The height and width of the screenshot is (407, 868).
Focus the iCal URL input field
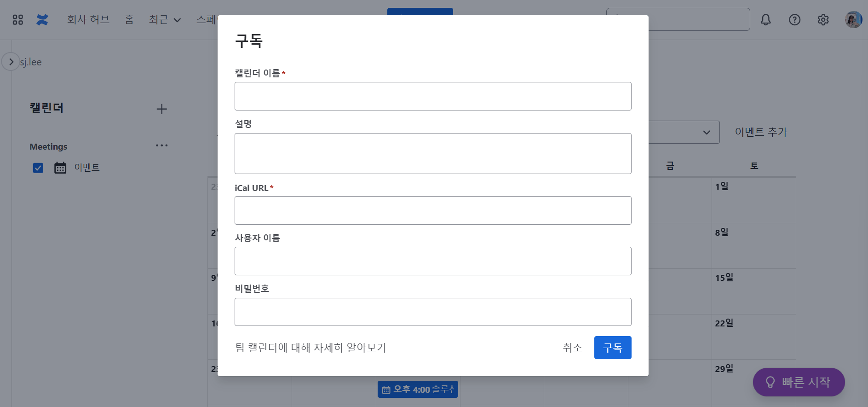coord(432,210)
